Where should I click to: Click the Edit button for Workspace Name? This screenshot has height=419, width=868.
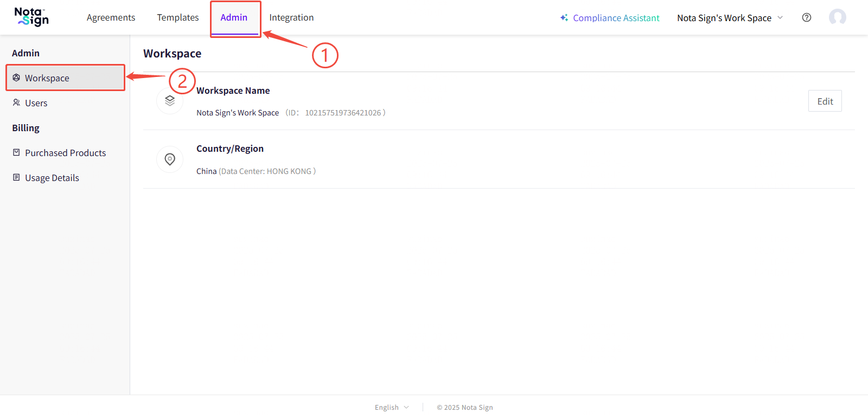pyautogui.click(x=825, y=101)
